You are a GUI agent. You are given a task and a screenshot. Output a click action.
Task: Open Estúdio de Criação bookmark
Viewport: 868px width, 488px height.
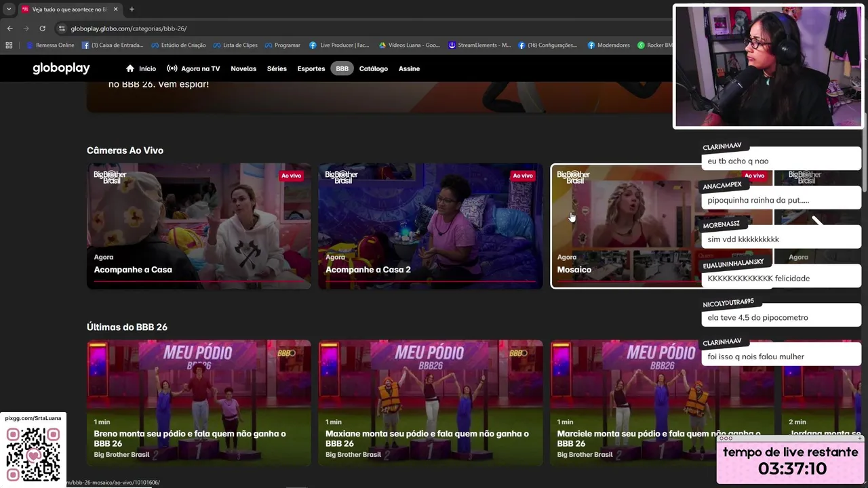pyautogui.click(x=178, y=45)
